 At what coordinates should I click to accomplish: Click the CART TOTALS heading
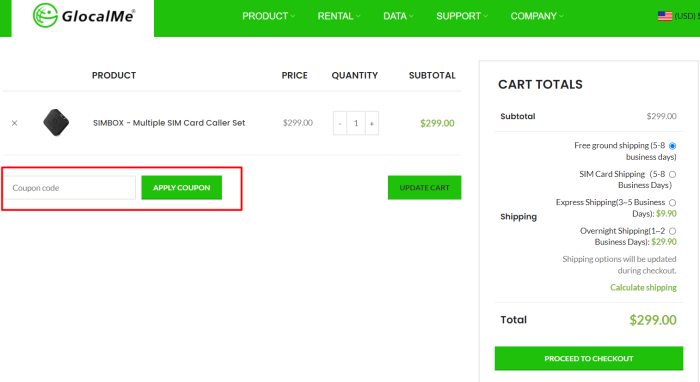tap(540, 84)
